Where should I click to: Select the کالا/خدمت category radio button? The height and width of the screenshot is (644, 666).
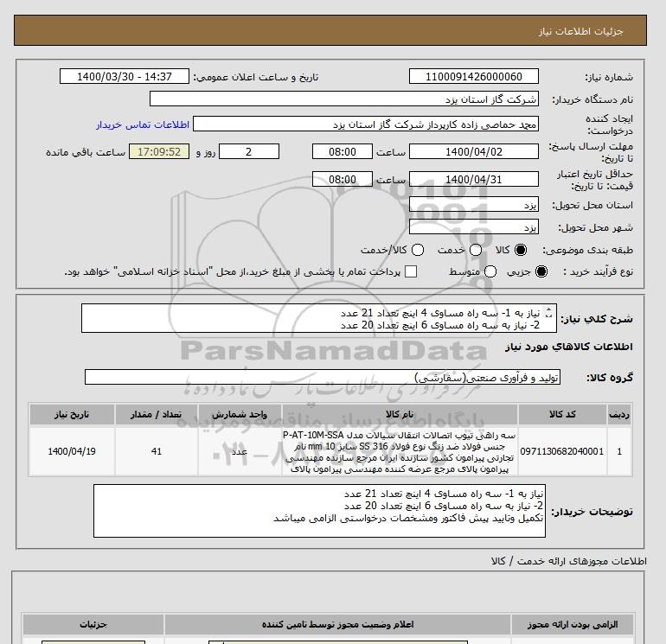[x=418, y=250]
